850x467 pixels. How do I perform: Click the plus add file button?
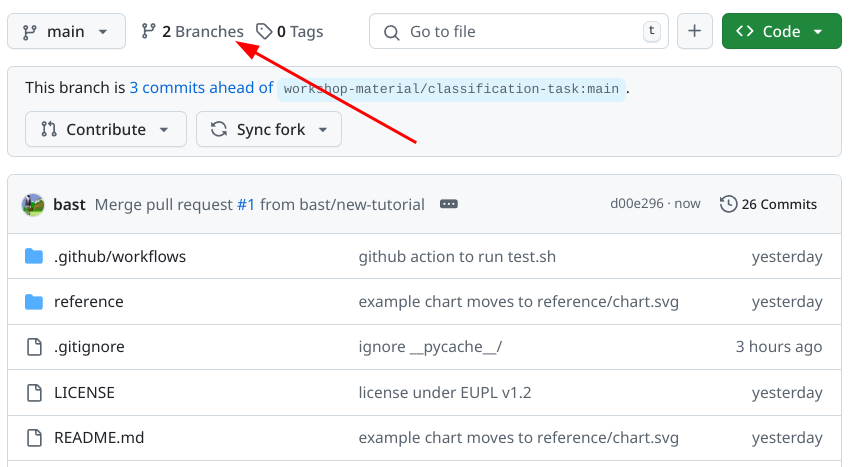[x=695, y=31]
